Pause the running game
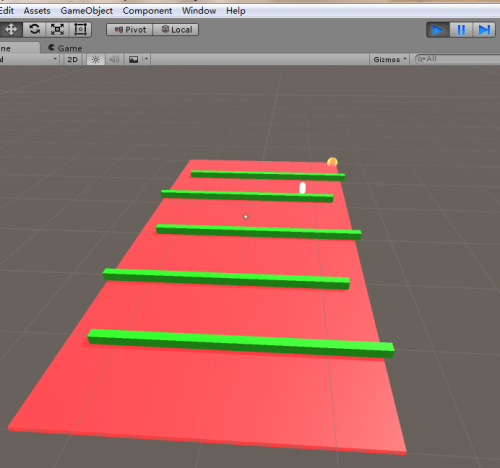This screenshot has width=500, height=468. (461, 30)
